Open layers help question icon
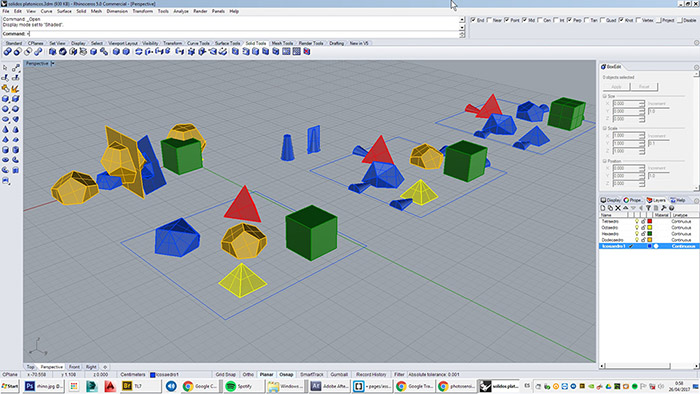This screenshot has height=394, width=700. point(671,208)
